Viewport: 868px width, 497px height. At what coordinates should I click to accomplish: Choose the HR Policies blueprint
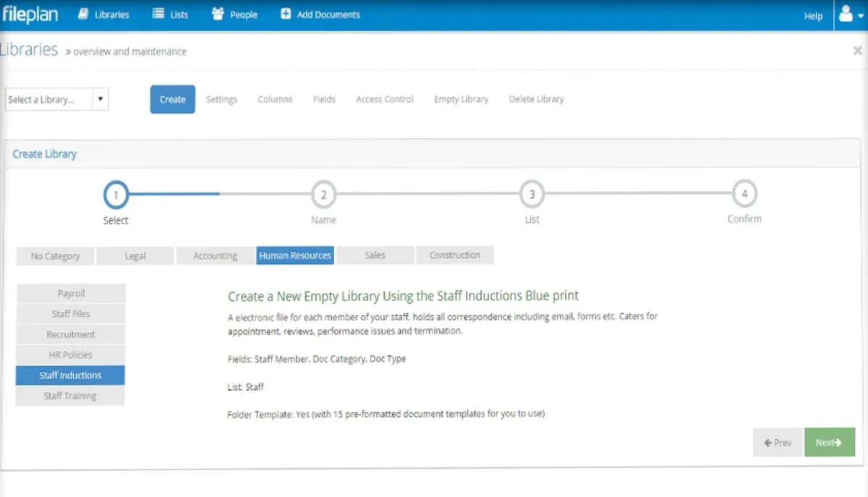[x=71, y=354]
